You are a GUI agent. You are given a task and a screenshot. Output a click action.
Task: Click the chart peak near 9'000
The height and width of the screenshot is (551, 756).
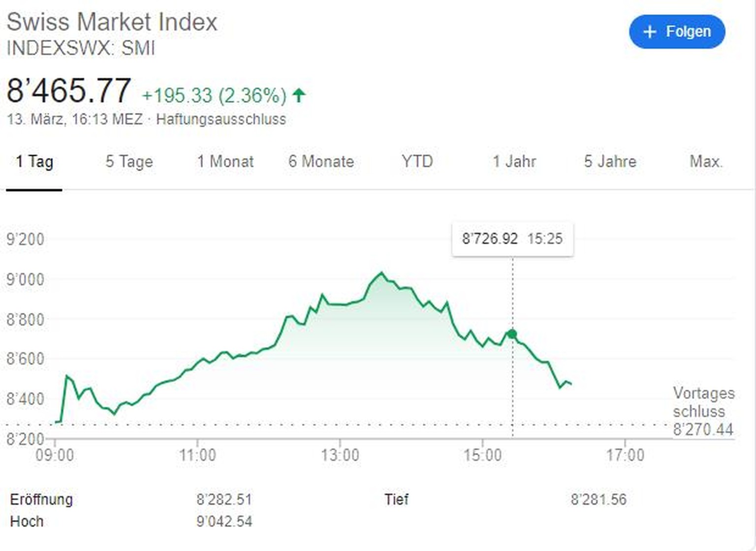coord(381,273)
